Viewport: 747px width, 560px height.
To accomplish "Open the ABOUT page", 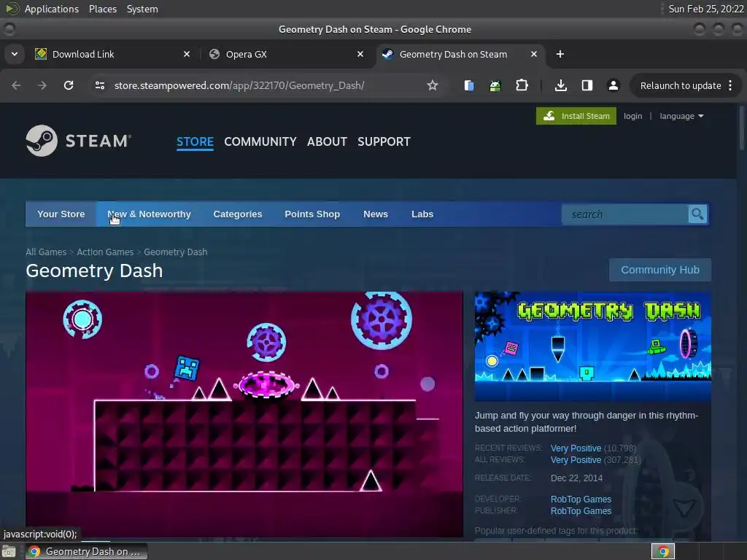I will pos(327,141).
